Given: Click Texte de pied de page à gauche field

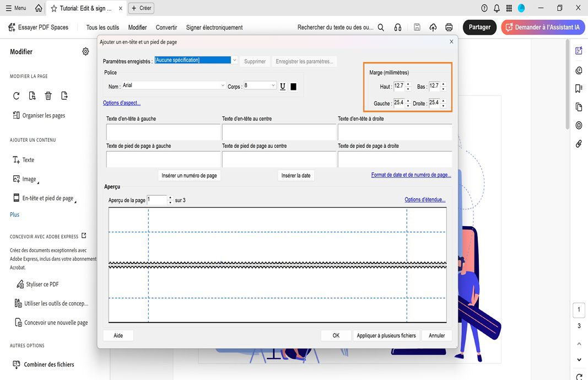Looking at the screenshot, I should click(163, 159).
